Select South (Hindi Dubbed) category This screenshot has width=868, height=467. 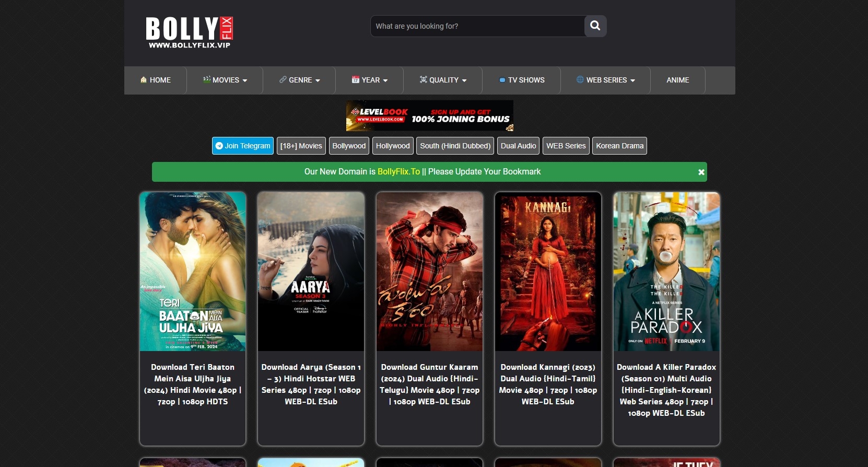455,146
